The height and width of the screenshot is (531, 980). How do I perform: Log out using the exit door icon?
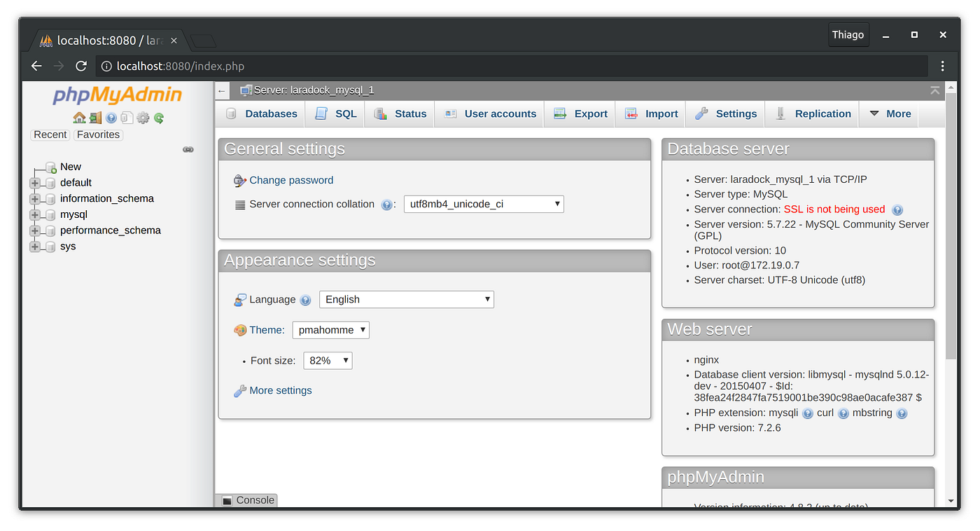(x=95, y=118)
